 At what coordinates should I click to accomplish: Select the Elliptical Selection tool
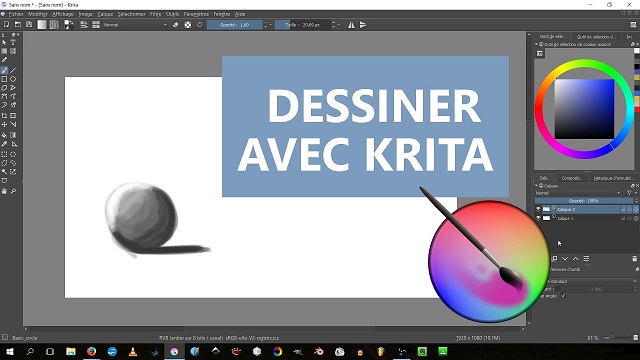[13, 154]
